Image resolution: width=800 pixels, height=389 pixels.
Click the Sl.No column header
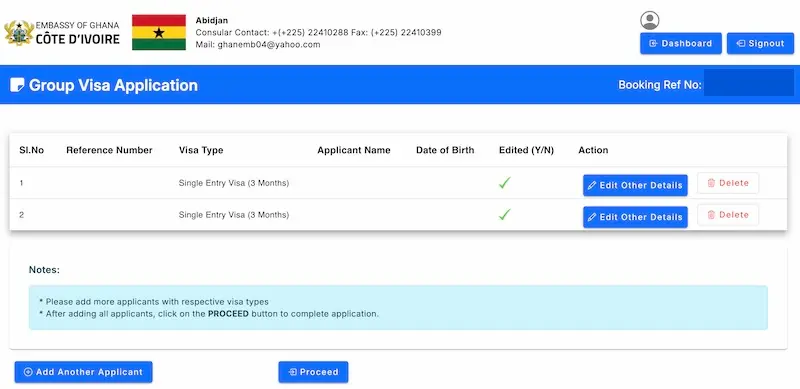32,150
